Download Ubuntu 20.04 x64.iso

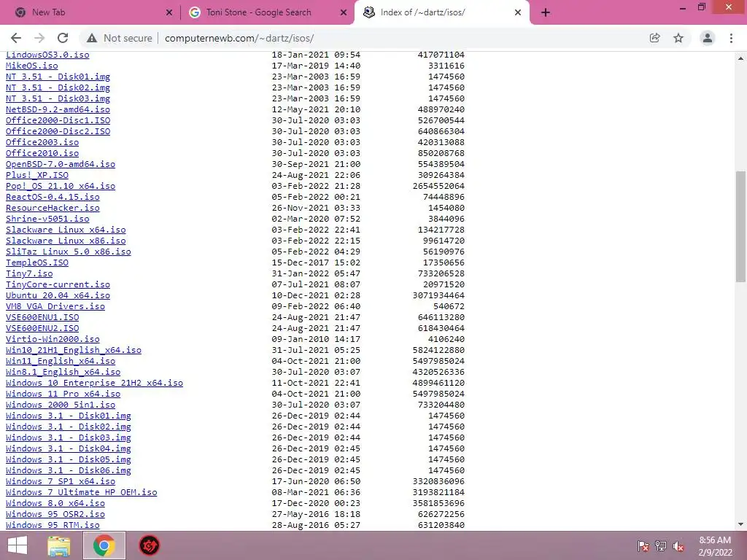[58, 296]
